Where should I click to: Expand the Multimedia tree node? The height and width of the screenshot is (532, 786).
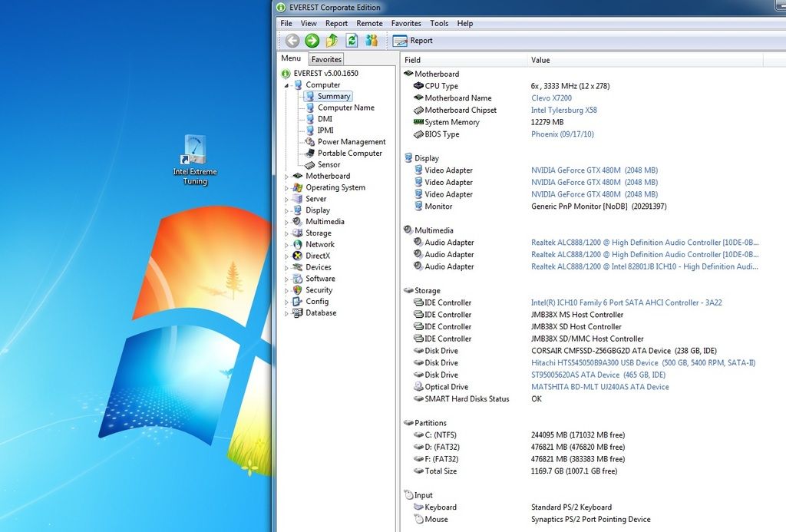287,222
